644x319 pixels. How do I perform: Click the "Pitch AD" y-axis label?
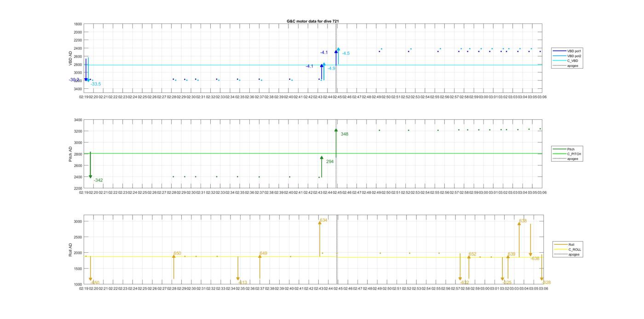[x=71, y=154]
